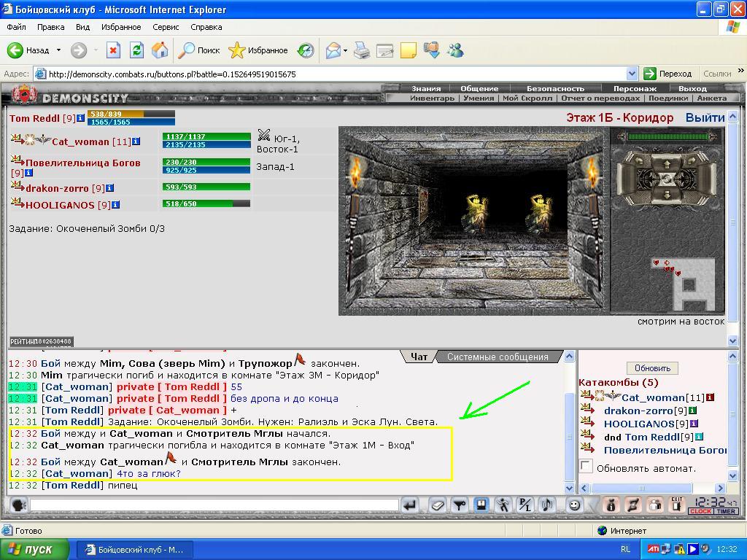Click the IE Stop red X icon

tap(113, 50)
